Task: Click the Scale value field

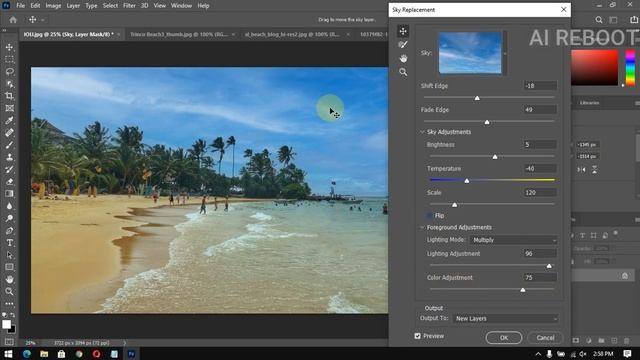Action: point(540,192)
